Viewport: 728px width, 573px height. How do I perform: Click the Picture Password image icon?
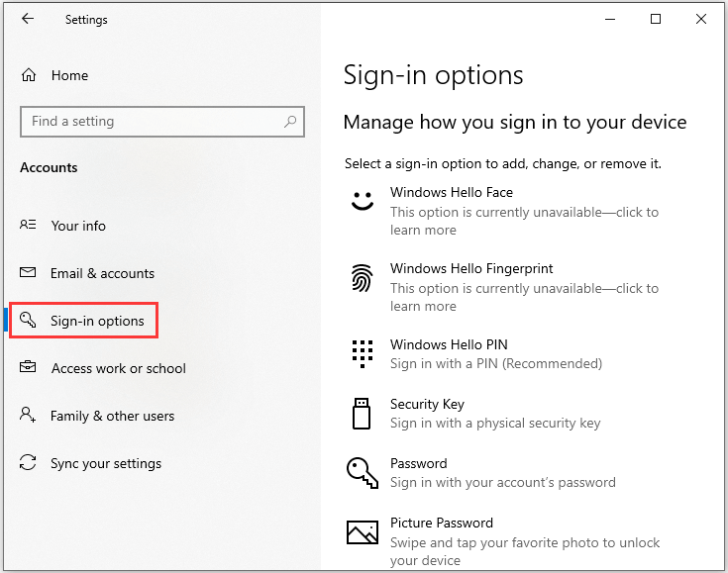point(363,532)
